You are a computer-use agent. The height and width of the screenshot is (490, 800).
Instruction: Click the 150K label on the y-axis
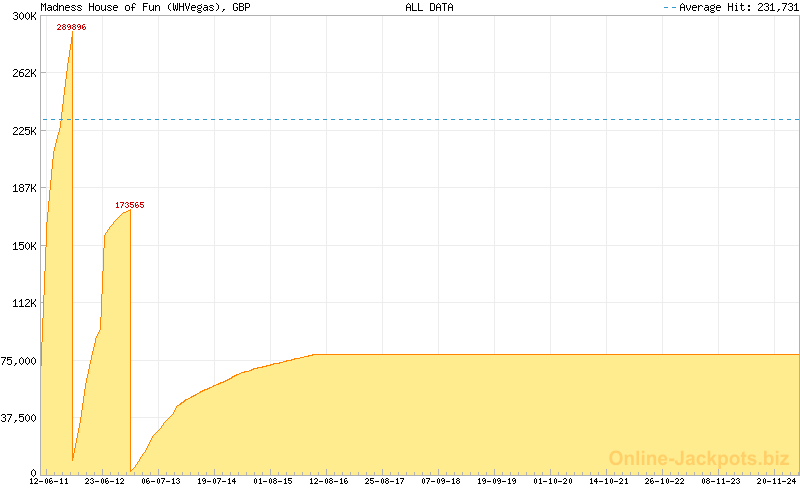click(24, 246)
